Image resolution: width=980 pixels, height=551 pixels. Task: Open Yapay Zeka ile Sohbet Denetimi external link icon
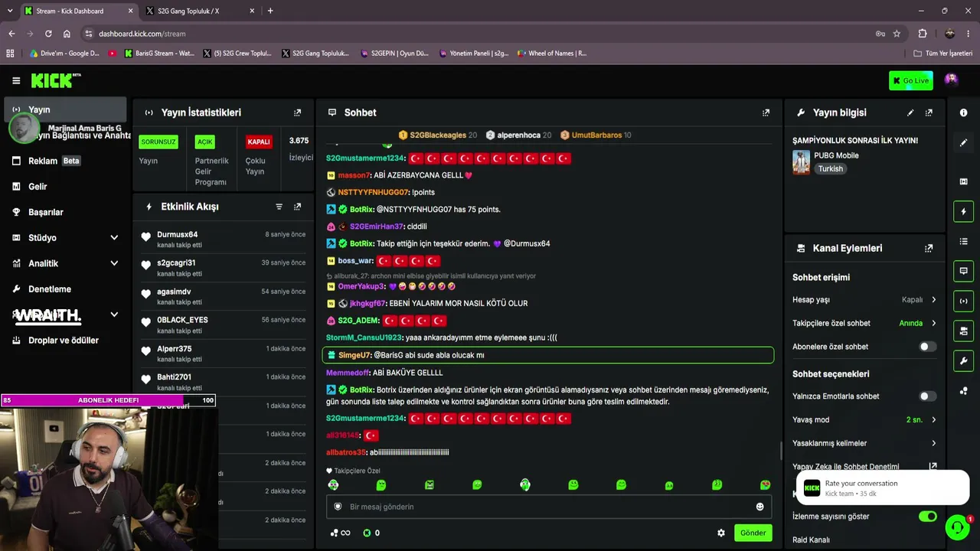point(933,466)
